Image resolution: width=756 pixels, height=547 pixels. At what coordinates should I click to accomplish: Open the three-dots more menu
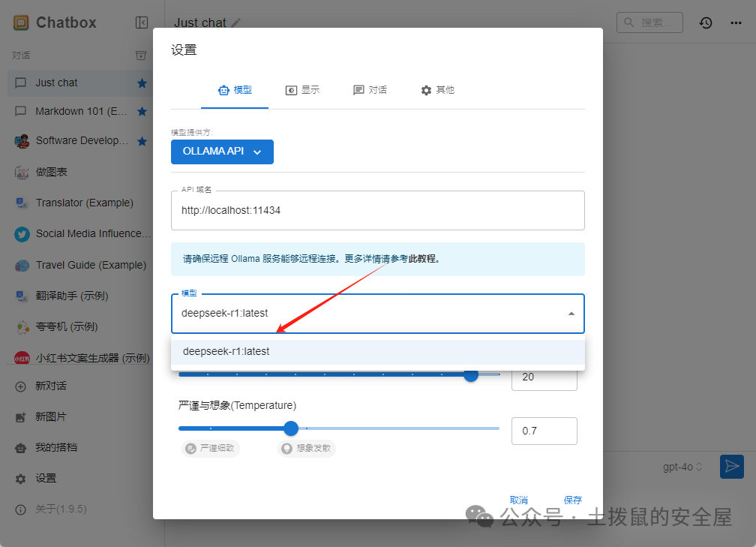(x=736, y=23)
